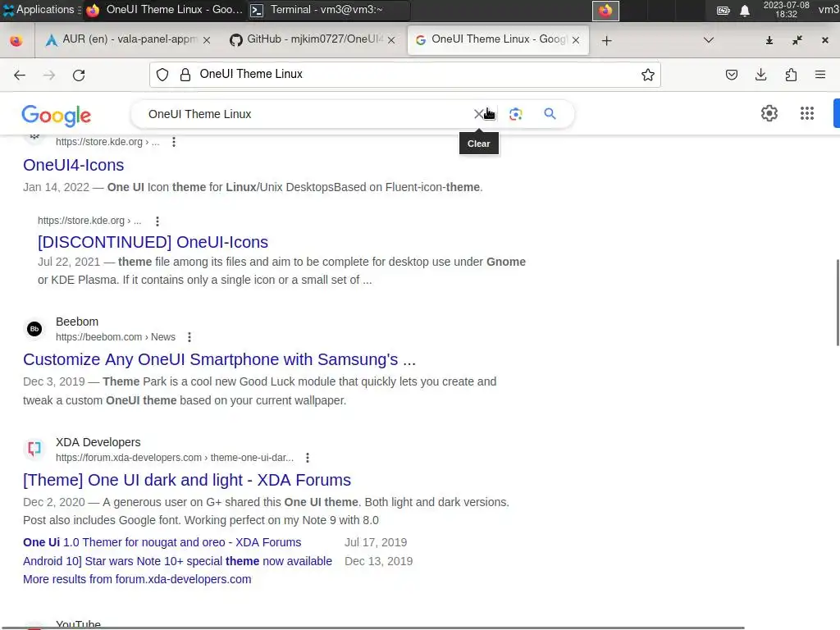The width and height of the screenshot is (840, 630).
Task: Open more options for OneUI4-Icons result
Action: (174, 142)
